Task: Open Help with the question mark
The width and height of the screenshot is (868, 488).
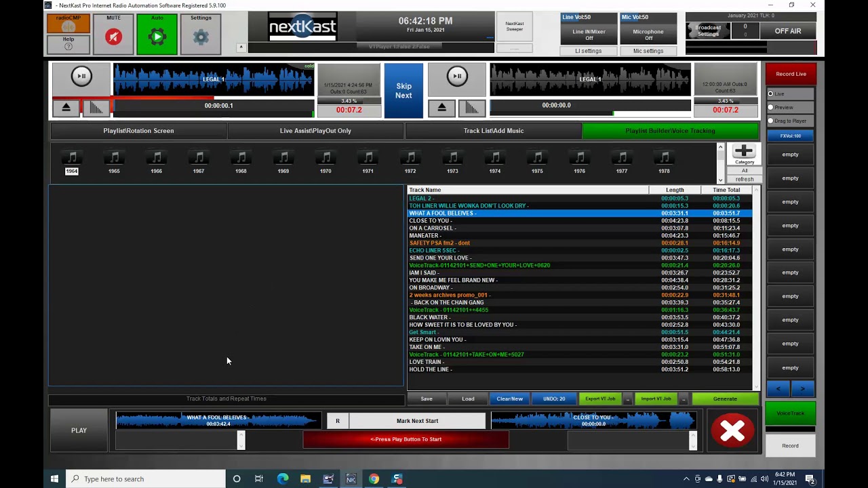Action: point(68,44)
